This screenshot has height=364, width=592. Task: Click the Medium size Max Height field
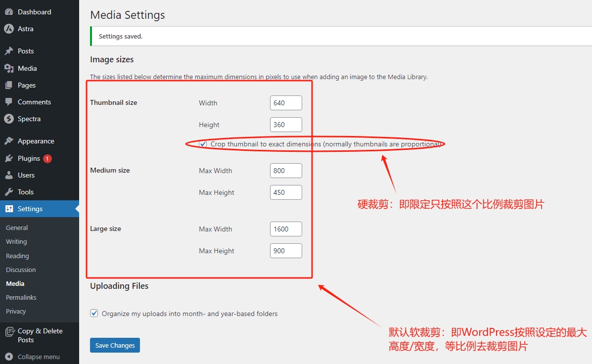point(286,192)
